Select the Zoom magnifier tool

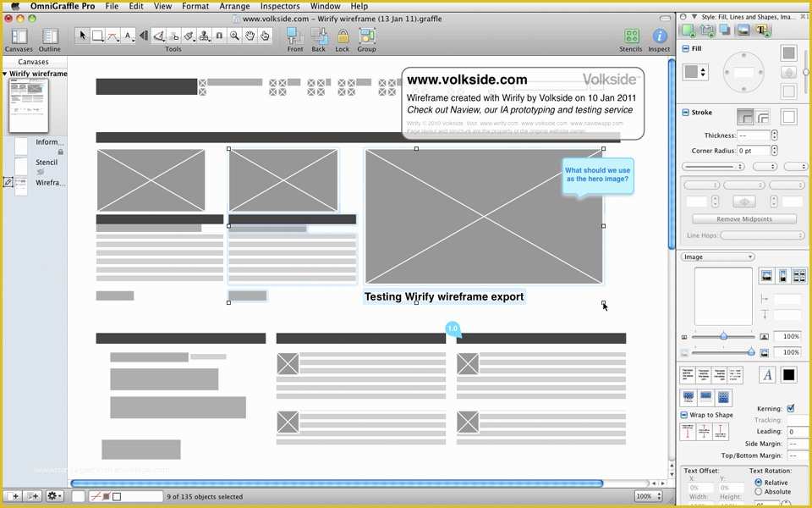234,36
